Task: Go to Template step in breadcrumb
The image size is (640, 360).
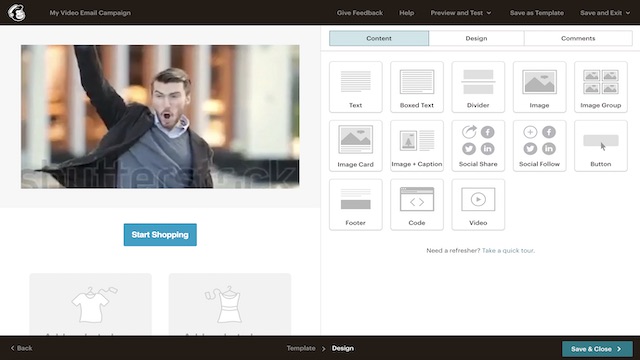Action: [x=301, y=348]
